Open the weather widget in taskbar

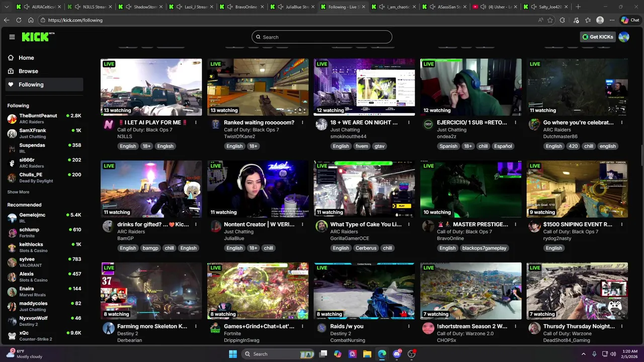24,354
